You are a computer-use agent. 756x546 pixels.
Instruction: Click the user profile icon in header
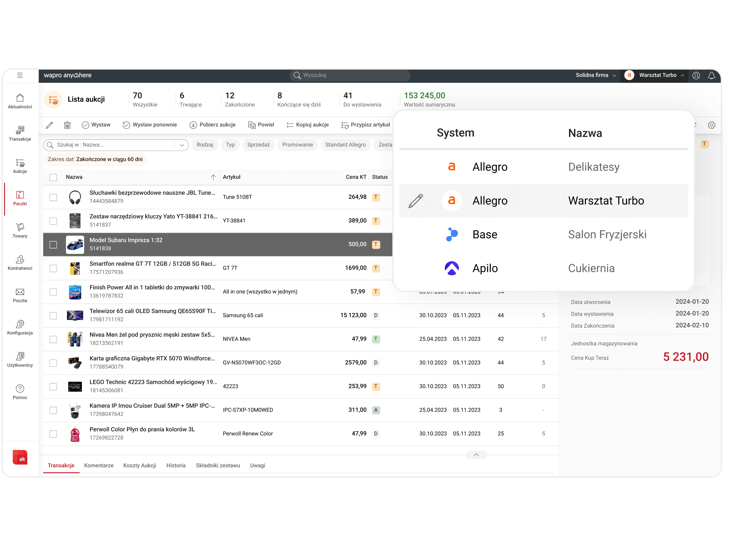click(x=696, y=75)
